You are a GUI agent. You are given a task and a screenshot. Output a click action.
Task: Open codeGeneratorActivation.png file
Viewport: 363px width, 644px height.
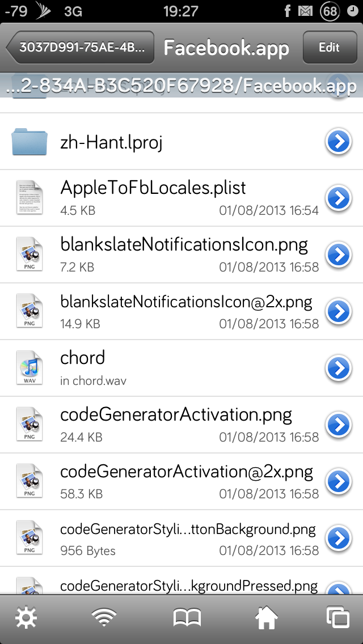(x=181, y=425)
